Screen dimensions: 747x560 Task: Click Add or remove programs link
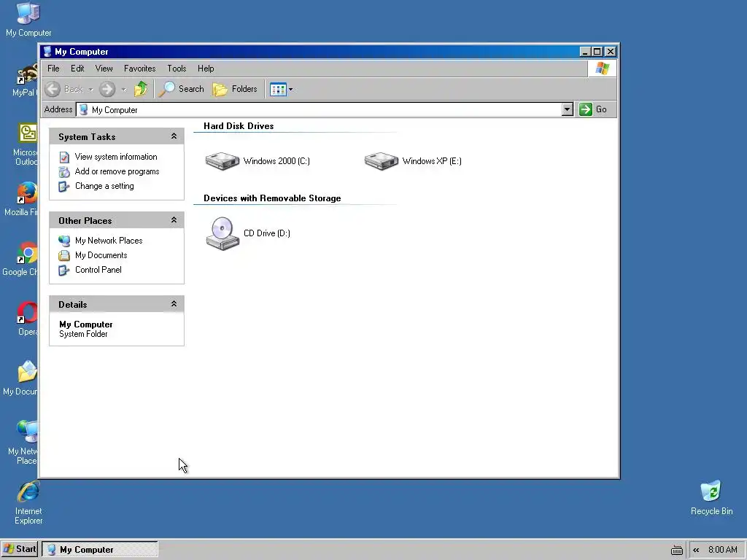[117, 171]
